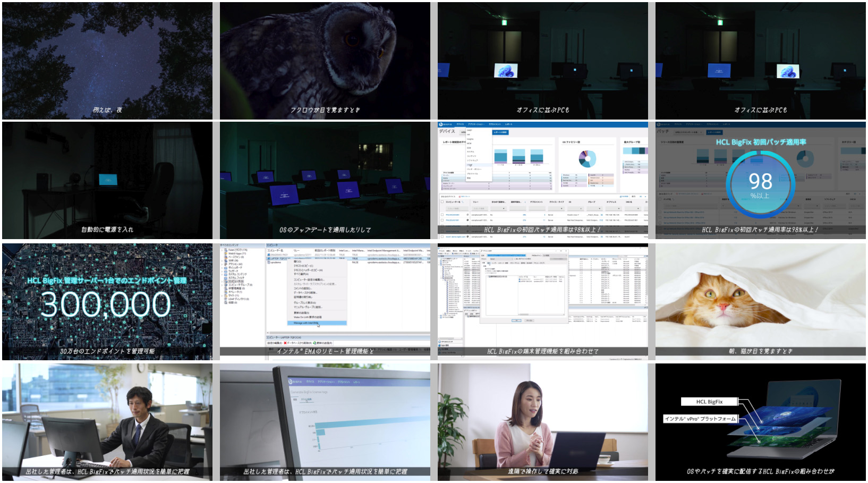The height and width of the screenshot is (483, 868).
Task: Select the frame captioned 30万台のエンドポイントを管理可能
Action: click(x=107, y=302)
